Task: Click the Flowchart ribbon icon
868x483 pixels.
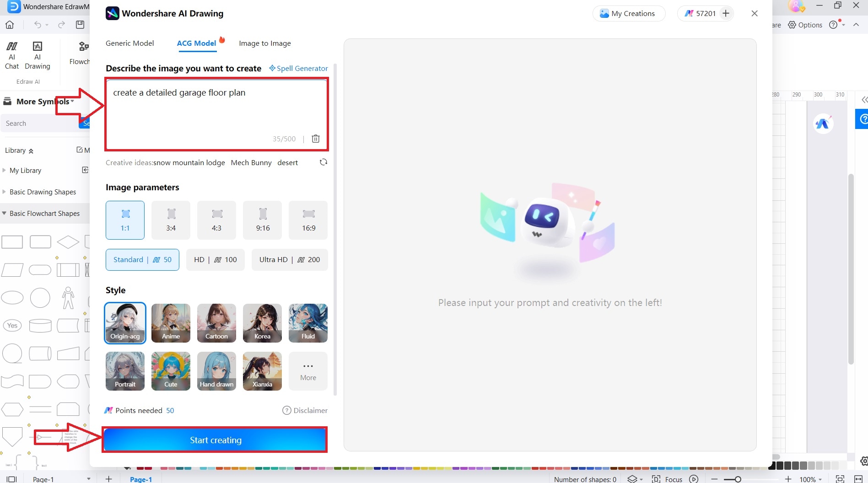Action: click(80, 53)
